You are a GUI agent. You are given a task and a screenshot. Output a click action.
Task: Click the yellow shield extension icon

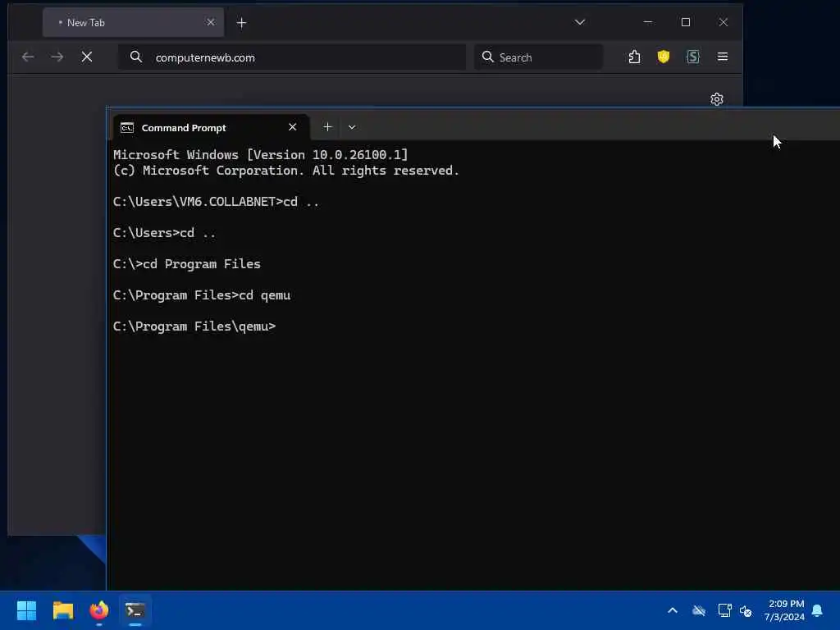[663, 57]
